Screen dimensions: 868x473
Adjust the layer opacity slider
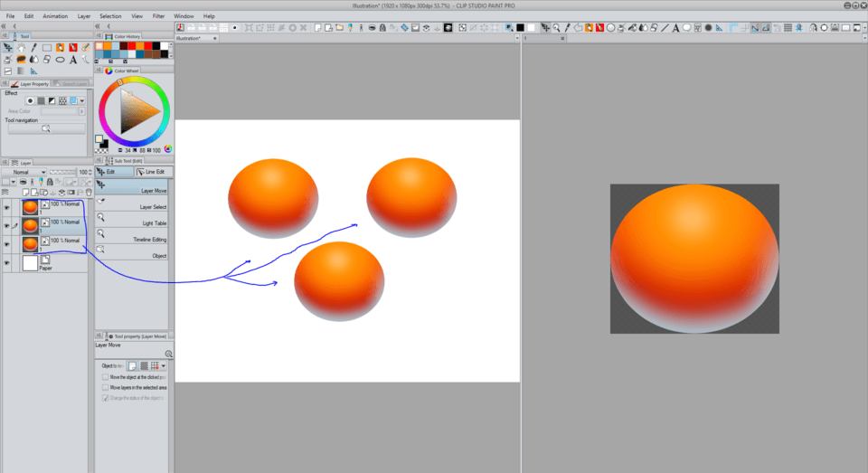63,172
